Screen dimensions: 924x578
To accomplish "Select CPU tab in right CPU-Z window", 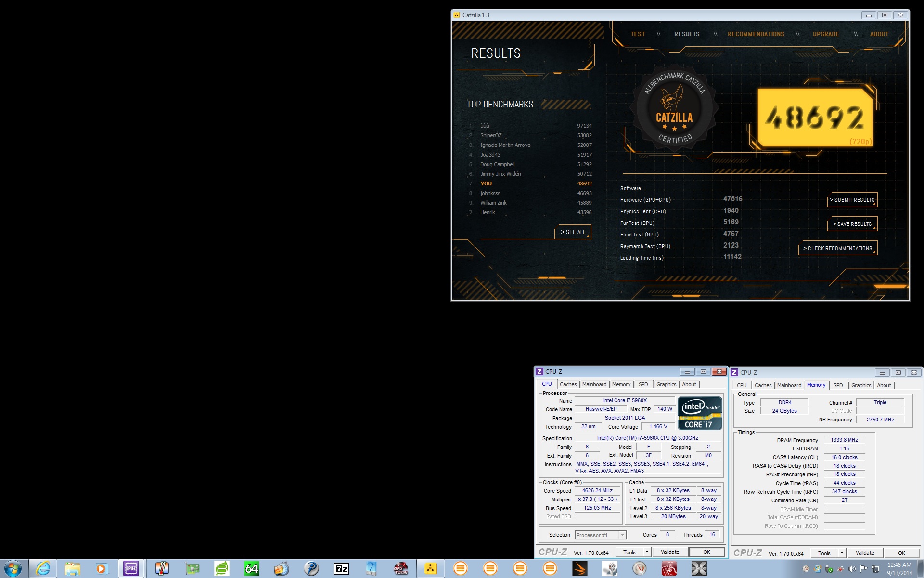I will click(742, 385).
